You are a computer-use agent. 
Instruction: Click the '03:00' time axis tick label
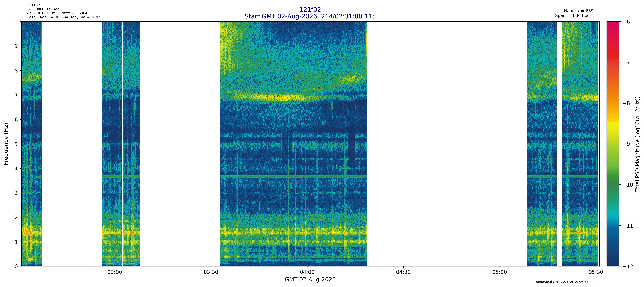(115, 272)
